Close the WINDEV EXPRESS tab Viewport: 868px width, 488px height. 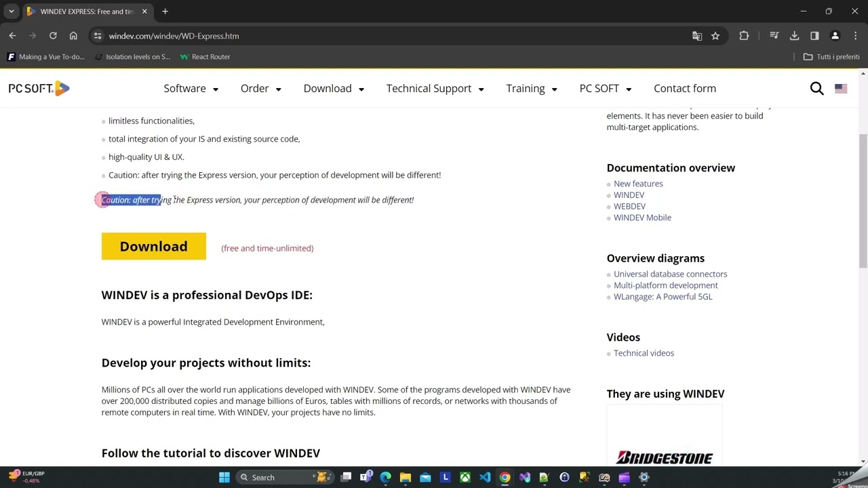click(144, 12)
